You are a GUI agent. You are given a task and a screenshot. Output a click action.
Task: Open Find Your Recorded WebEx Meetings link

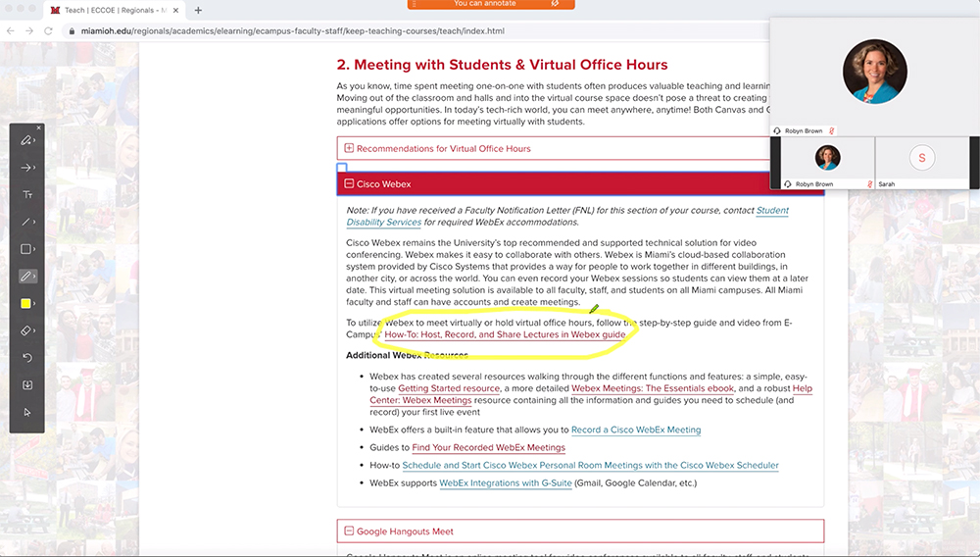tap(488, 447)
